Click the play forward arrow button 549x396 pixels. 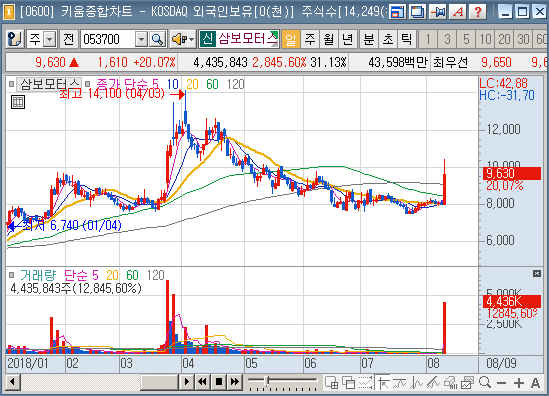(186, 382)
